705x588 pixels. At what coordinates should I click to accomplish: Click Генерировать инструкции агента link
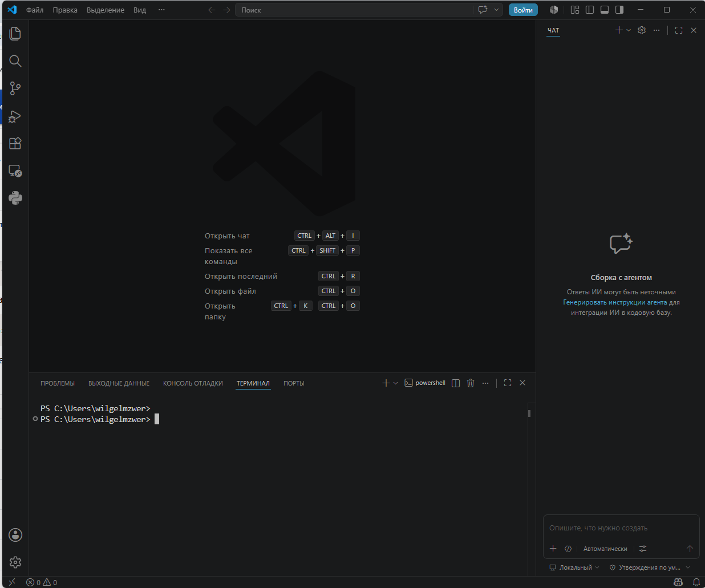(615, 302)
